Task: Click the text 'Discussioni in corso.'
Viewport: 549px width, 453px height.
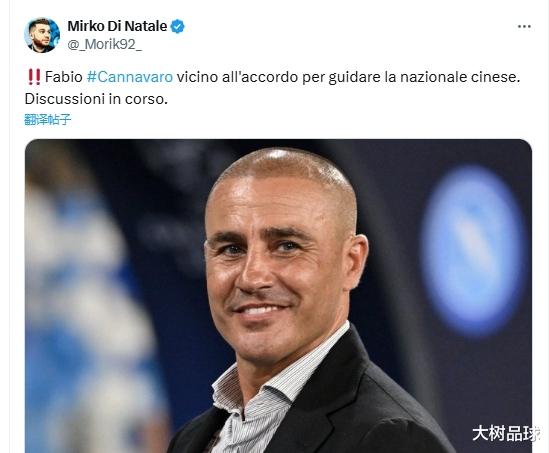Action: click(x=96, y=99)
